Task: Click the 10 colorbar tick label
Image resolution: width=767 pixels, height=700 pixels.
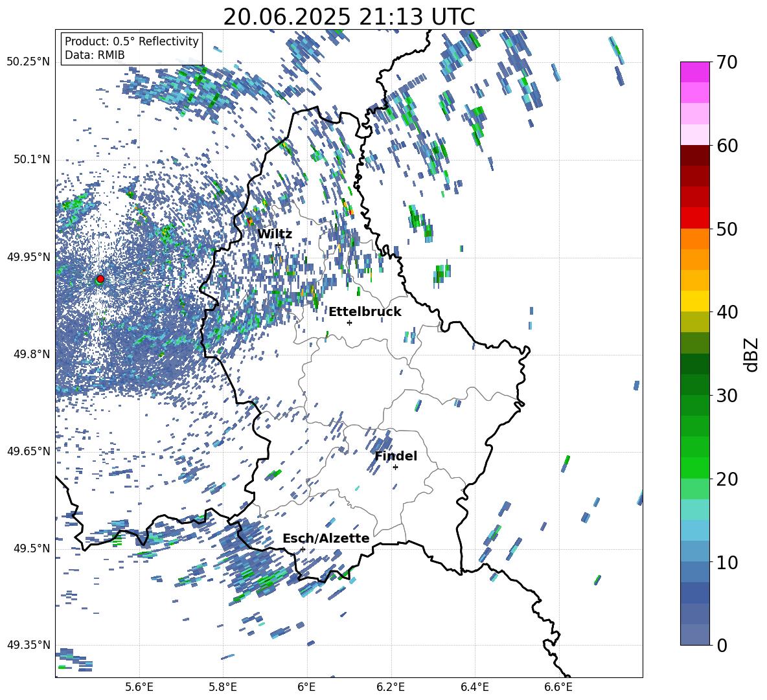Action: click(727, 561)
